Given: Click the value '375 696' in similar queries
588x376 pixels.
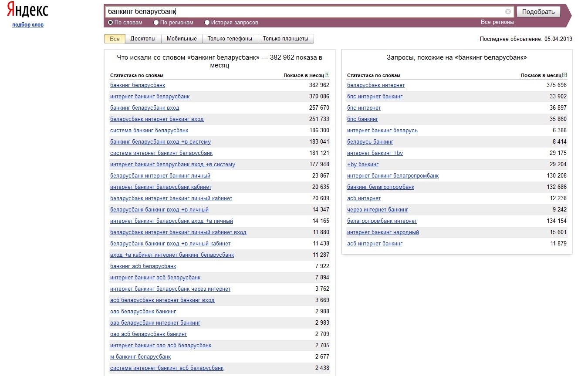Looking at the screenshot, I should point(557,85).
